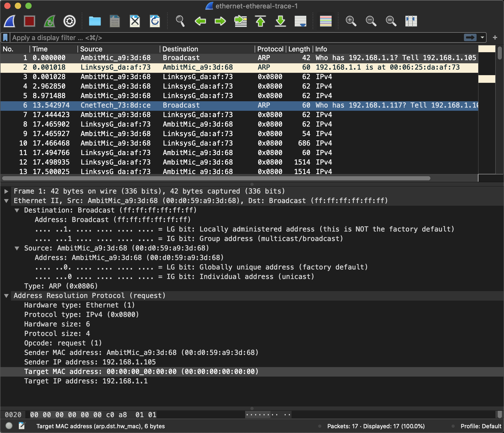Toggle auto-scroll during live capture

[x=301, y=21]
